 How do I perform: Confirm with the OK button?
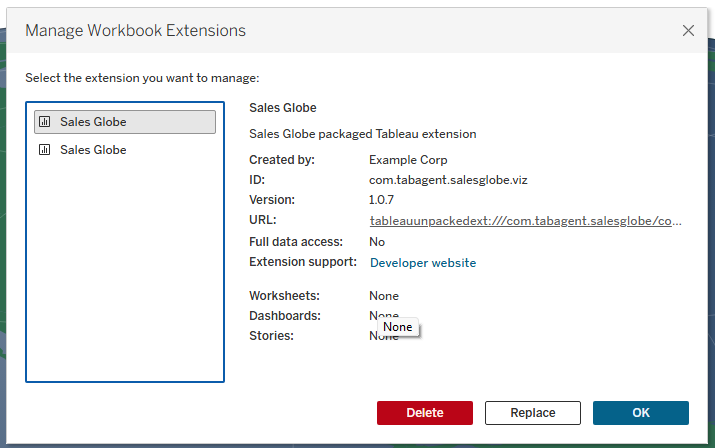coord(641,413)
